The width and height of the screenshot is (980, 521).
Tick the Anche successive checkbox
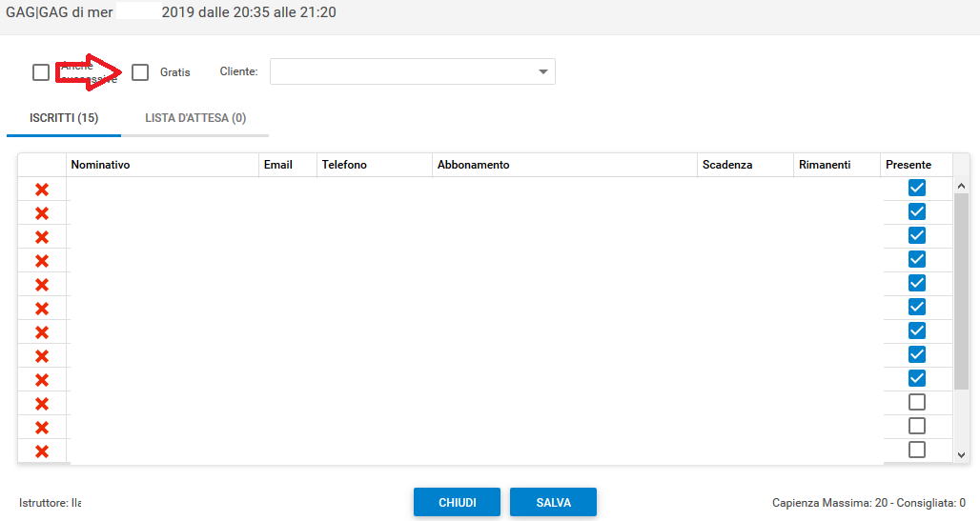click(x=41, y=72)
